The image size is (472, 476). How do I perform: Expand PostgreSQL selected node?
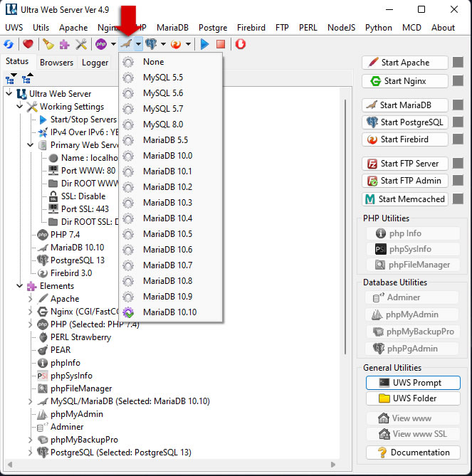pos(31,453)
